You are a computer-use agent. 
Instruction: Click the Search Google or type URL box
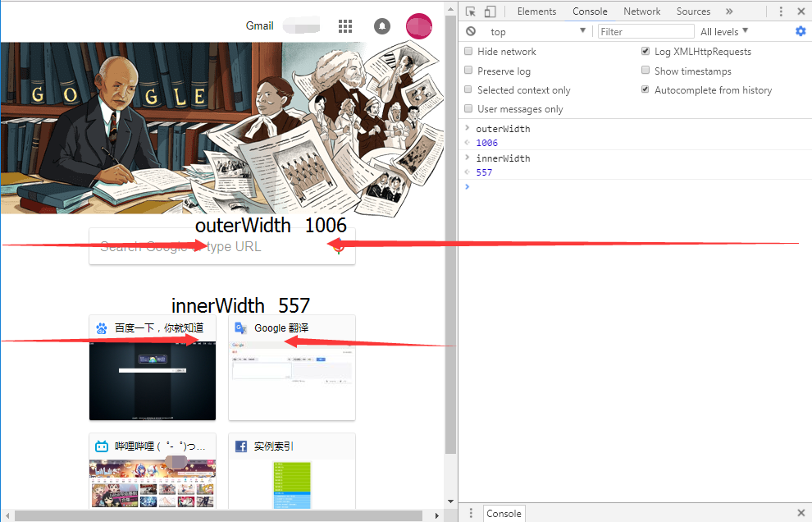tap(222, 246)
